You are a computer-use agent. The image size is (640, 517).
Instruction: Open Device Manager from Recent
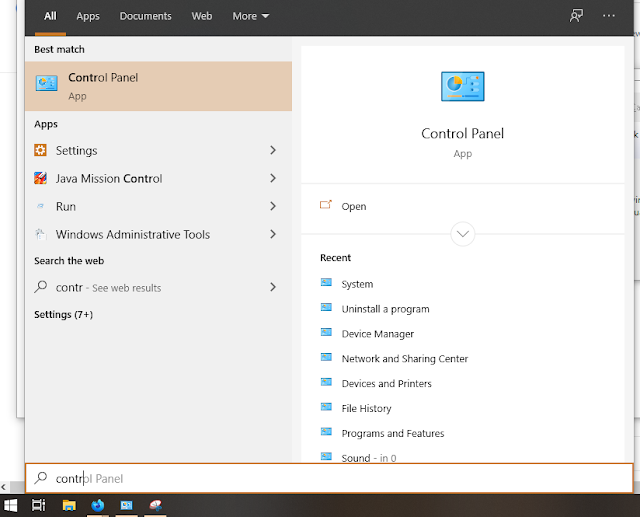[x=378, y=334]
